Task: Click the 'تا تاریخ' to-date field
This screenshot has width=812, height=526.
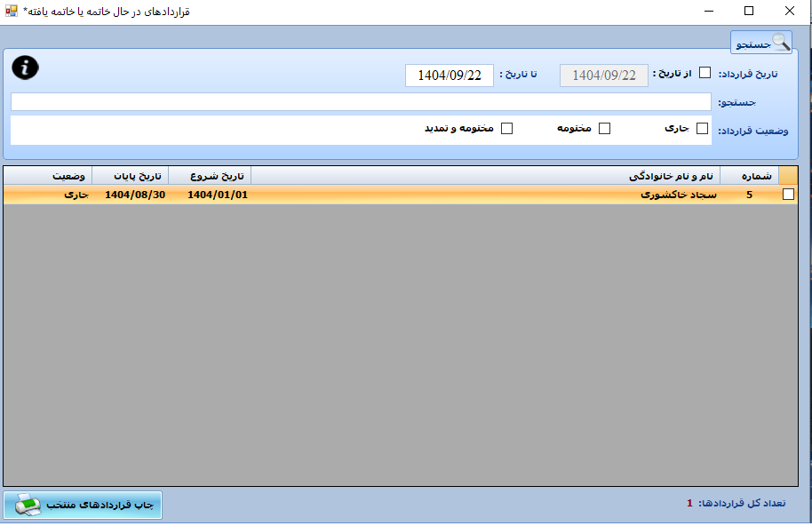Action: pyautogui.click(x=449, y=76)
